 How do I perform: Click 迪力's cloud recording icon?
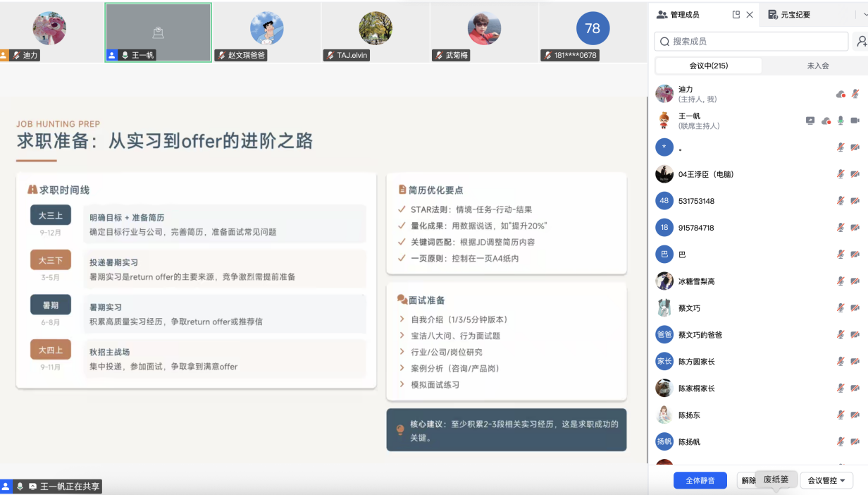click(x=840, y=94)
